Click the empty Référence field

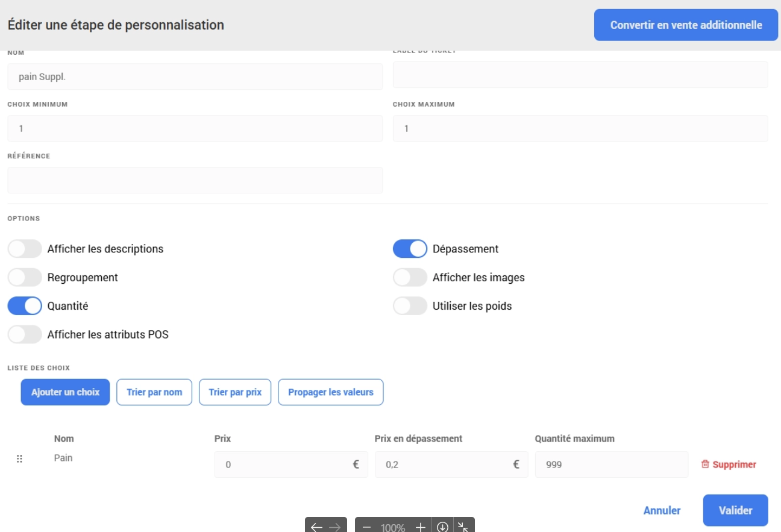coord(195,180)
